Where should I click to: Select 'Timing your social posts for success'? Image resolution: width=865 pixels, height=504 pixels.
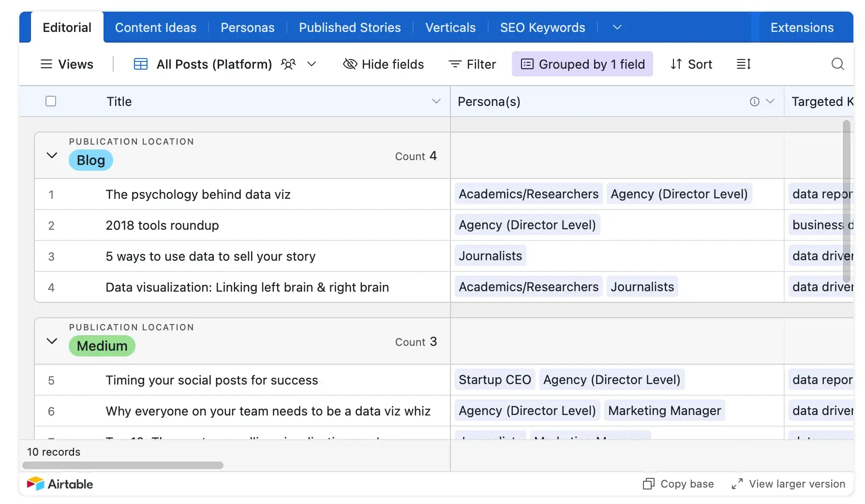pos(212,380)
